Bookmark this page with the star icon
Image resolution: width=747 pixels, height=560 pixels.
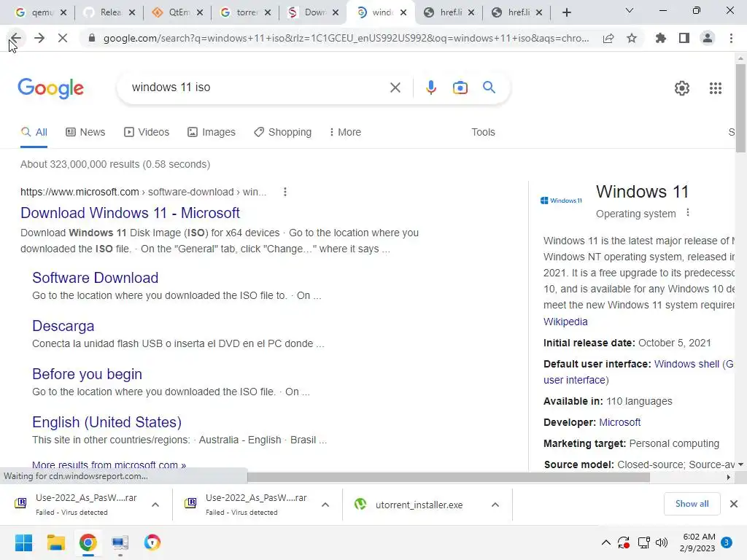[632, 38]
